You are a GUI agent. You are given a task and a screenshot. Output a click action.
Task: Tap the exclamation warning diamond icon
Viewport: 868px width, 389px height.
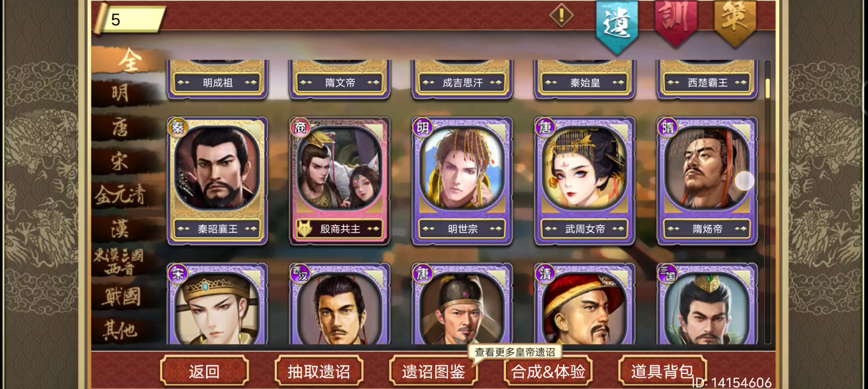[562, 16]
